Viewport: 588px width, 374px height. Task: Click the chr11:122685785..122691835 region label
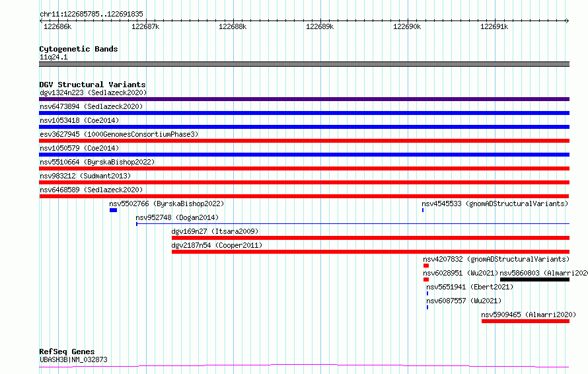click(x=91, y=15)
